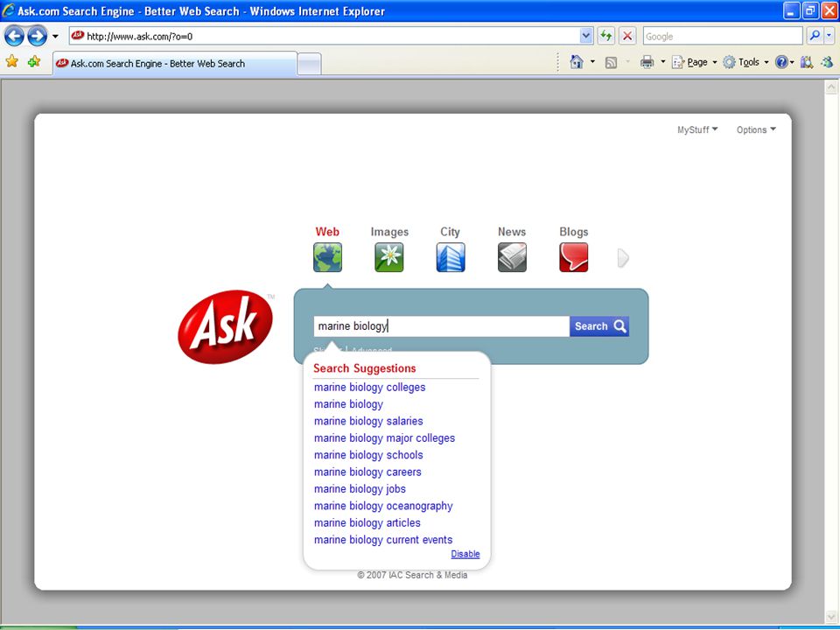Click Add to Favorites icon
The width and height of the screenshot is (840, 630).
point(34,61)
